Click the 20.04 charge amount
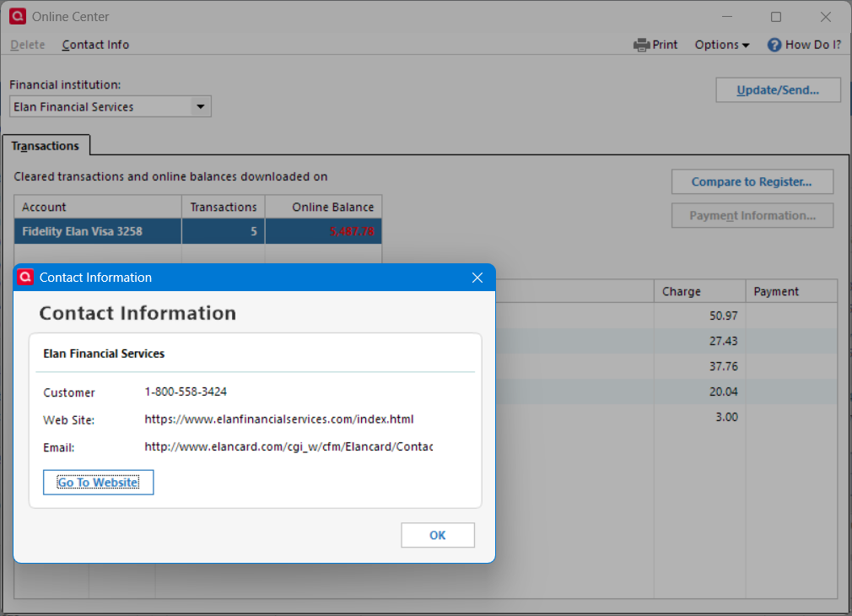The image size is (852, 616). click(723, 392)
